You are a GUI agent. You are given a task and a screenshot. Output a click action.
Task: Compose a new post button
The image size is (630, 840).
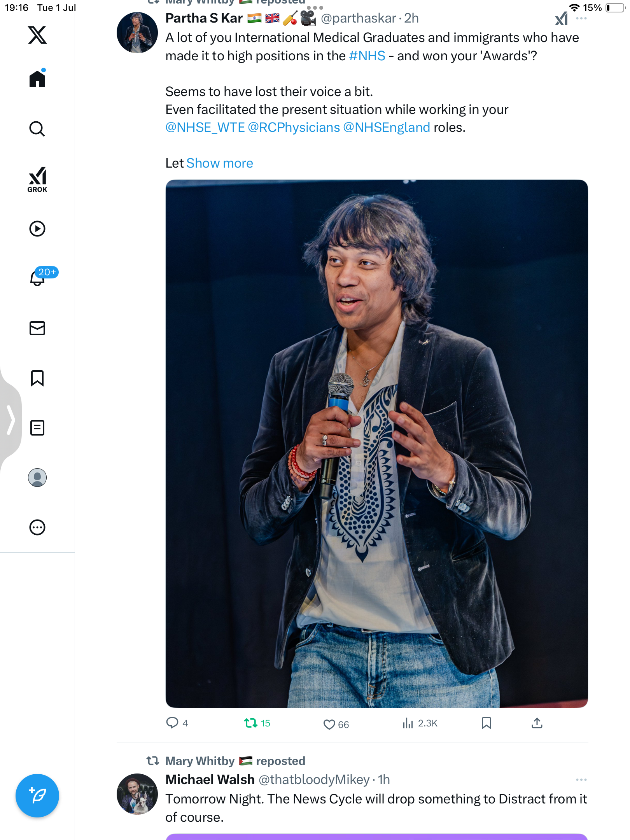coord(37,796)
